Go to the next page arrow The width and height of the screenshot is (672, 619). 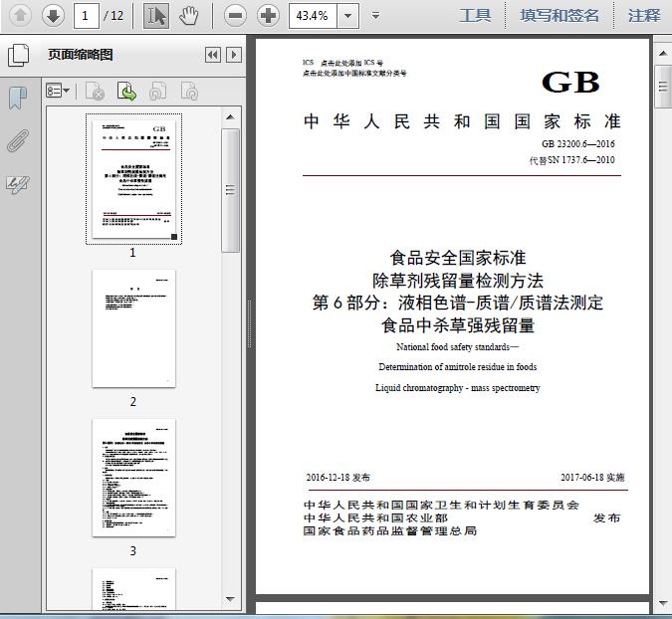point(53,15)
